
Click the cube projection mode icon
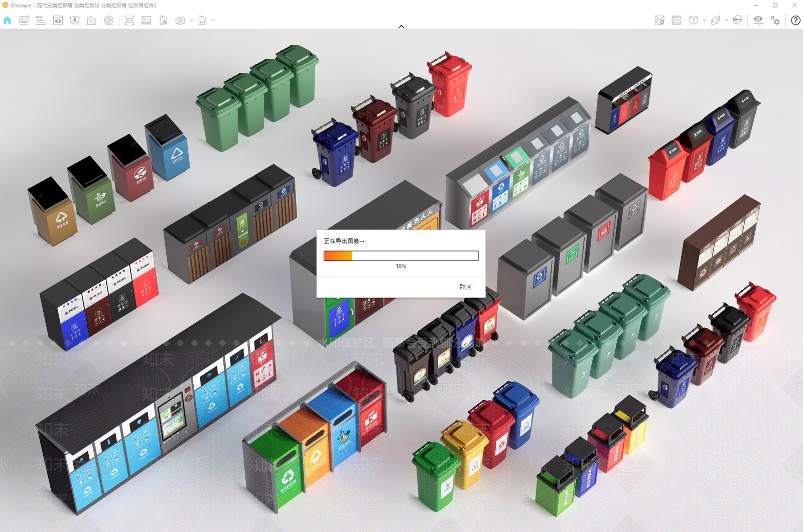tap(694, 21)
